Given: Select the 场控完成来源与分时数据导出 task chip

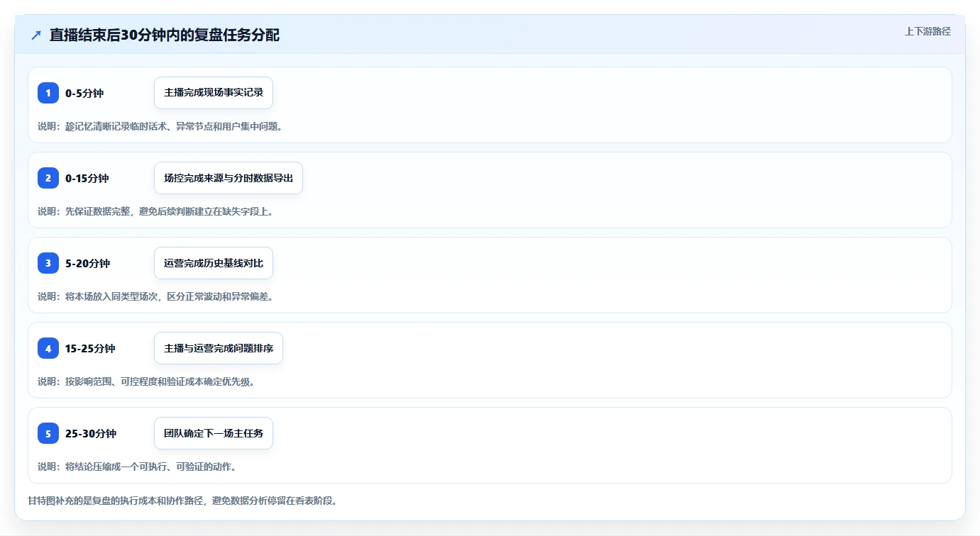Looking at the screenshot, I should 229,178.
